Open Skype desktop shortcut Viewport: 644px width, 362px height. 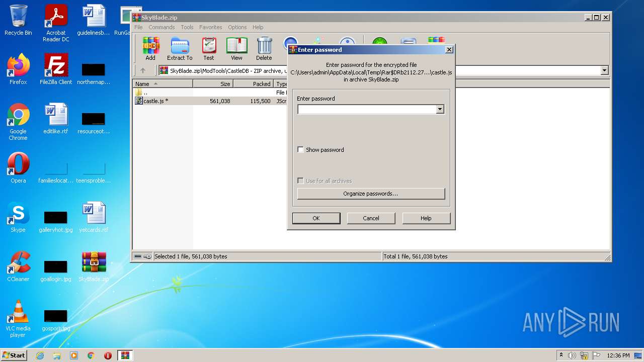point(18,217)
